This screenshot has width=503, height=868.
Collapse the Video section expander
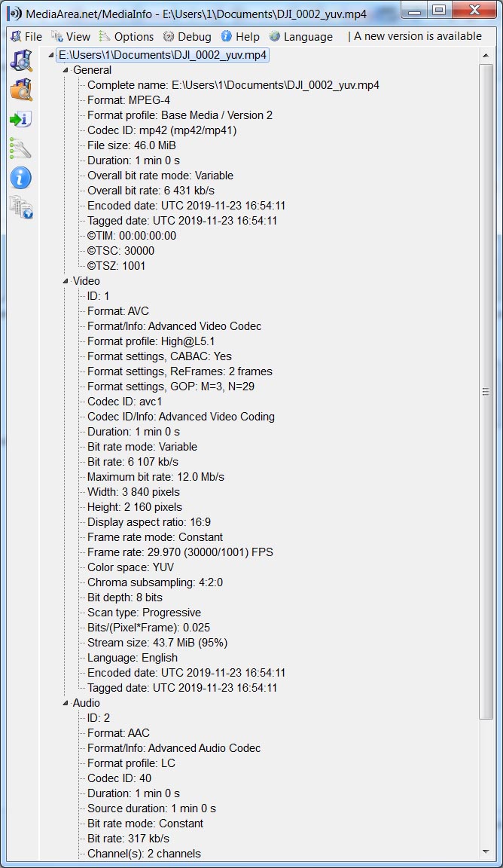coord(66,281)
